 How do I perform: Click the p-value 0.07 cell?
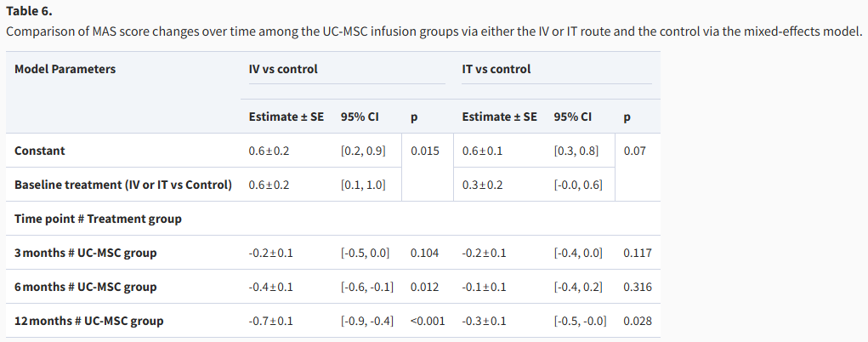tap(633, 151)
